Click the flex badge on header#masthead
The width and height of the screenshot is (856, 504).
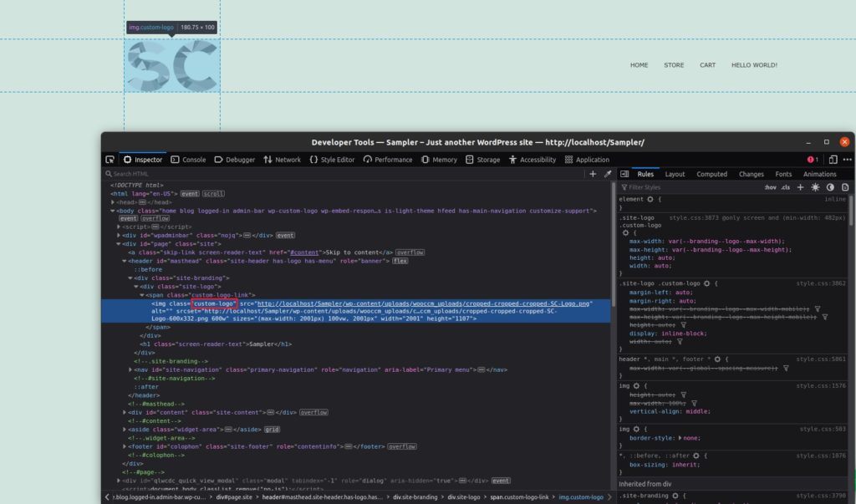(400, 261)
